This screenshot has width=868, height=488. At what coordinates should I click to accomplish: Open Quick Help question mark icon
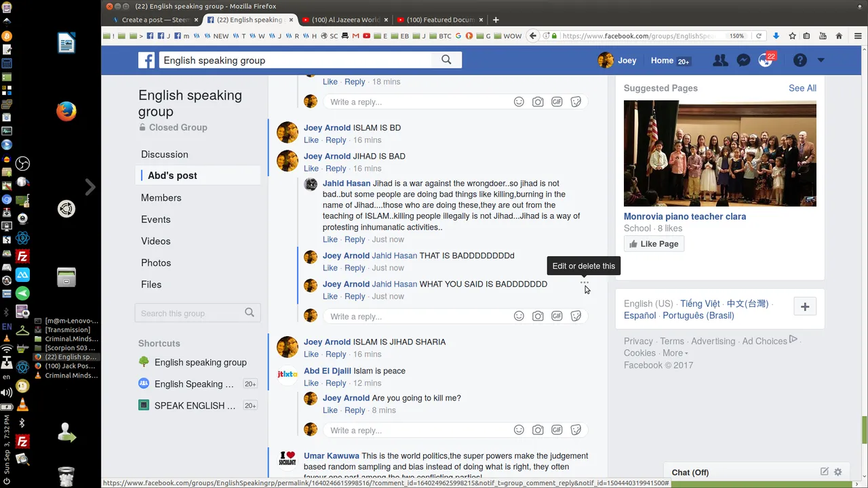(800, 60)
